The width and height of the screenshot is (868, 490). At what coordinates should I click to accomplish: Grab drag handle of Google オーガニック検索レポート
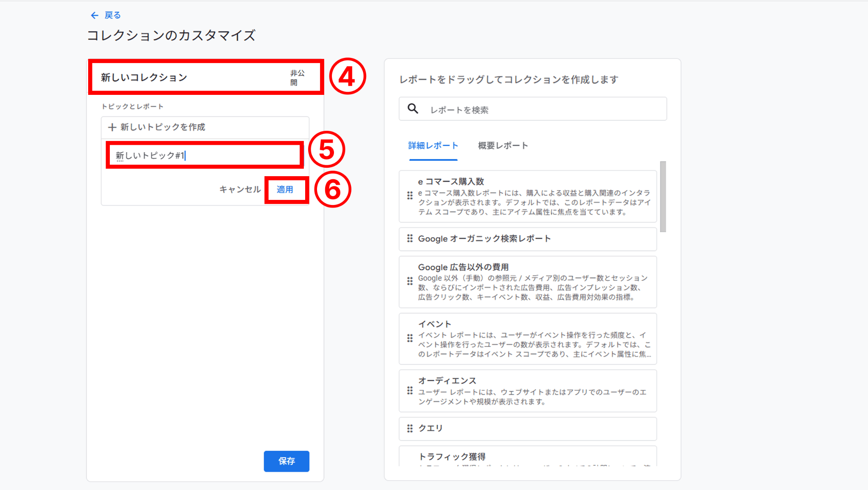pos(410,238)
